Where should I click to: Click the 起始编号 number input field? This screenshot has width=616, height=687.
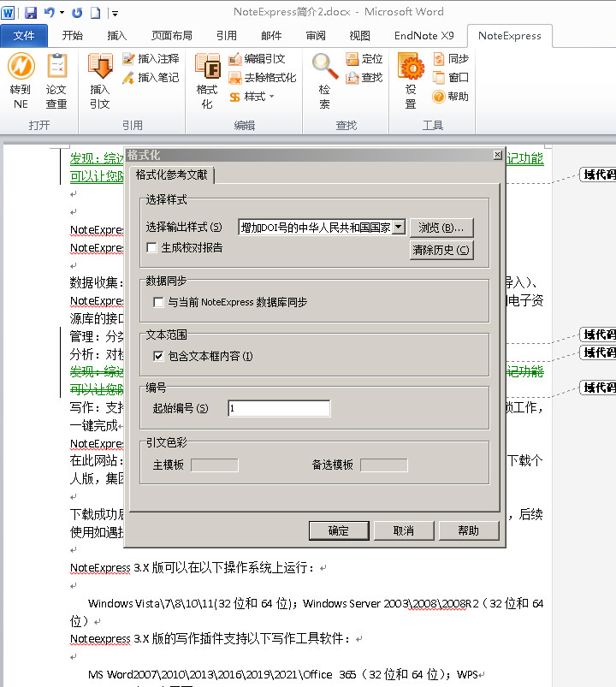pos(279,408)
